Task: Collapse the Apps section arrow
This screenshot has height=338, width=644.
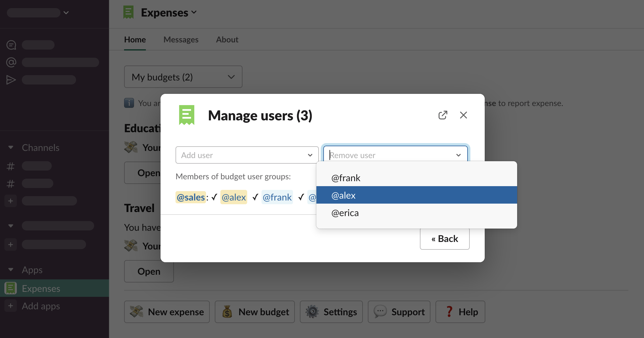Action: pos(11,270)
